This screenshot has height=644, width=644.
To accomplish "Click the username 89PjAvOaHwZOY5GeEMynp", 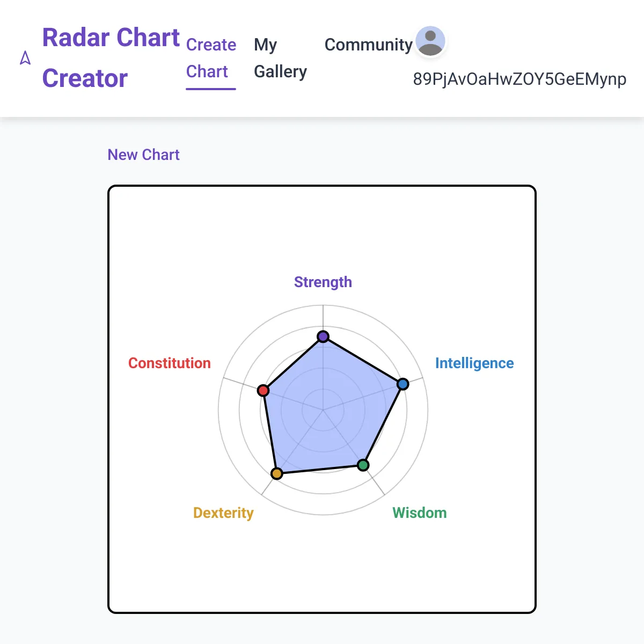I will (x=519, y=79).
